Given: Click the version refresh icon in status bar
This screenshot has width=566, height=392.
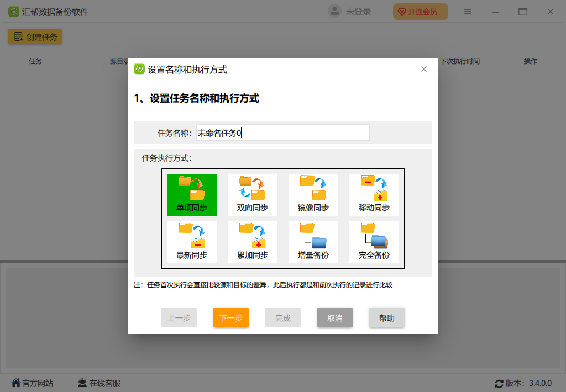Looking at the screenshot, I should click(x=499, y=382).
